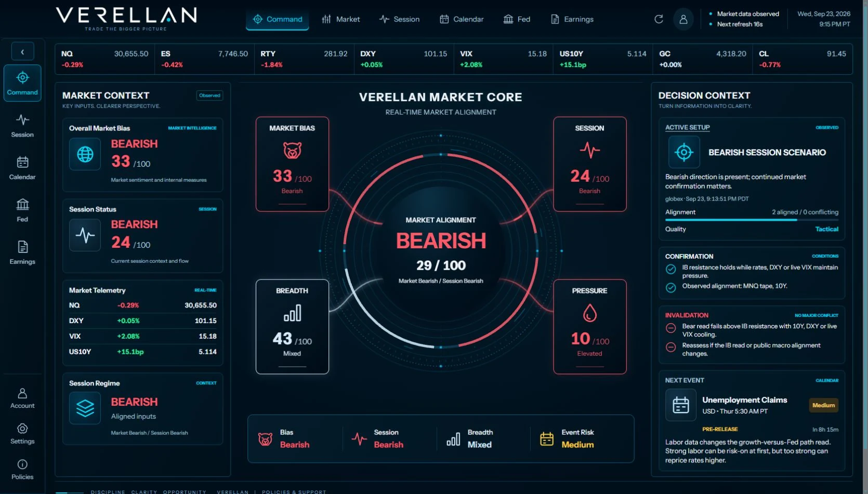Open Calendar in the left sidebar
The width and height of the screenshot is (868, 494).
tap(22, 168)
